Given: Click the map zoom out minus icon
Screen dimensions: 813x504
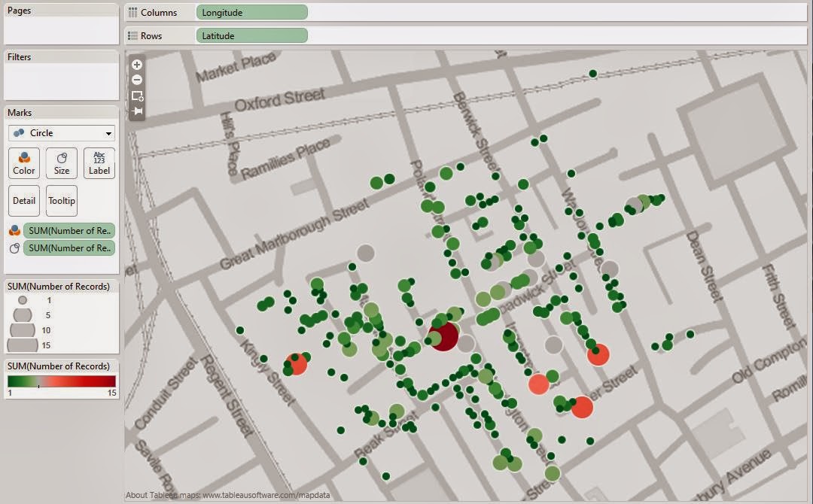Looking at the screenshot, I should (137, 80).
